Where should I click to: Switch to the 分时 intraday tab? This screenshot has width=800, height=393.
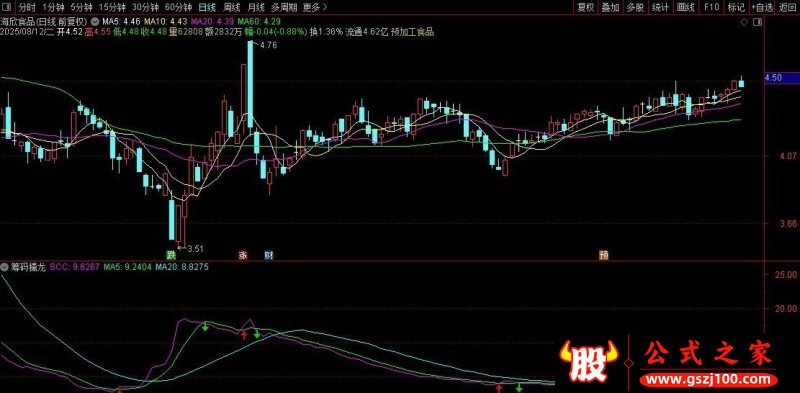tap(28, 7)
